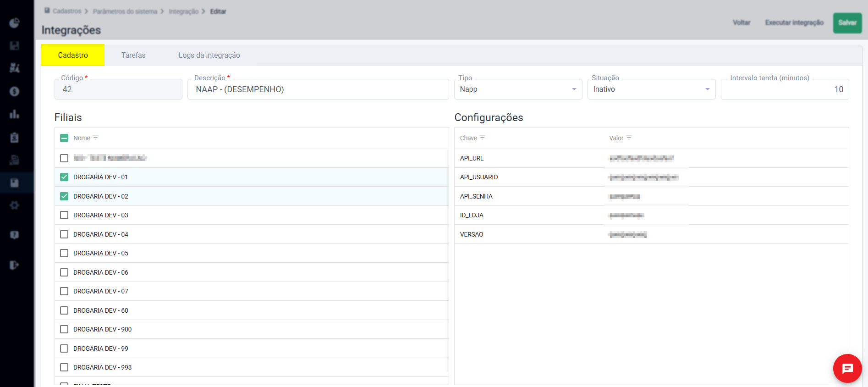Click the help question mark sidebar icon
Image resolution: width=868 pixels, height=387 pixels.
pos(15,235)
